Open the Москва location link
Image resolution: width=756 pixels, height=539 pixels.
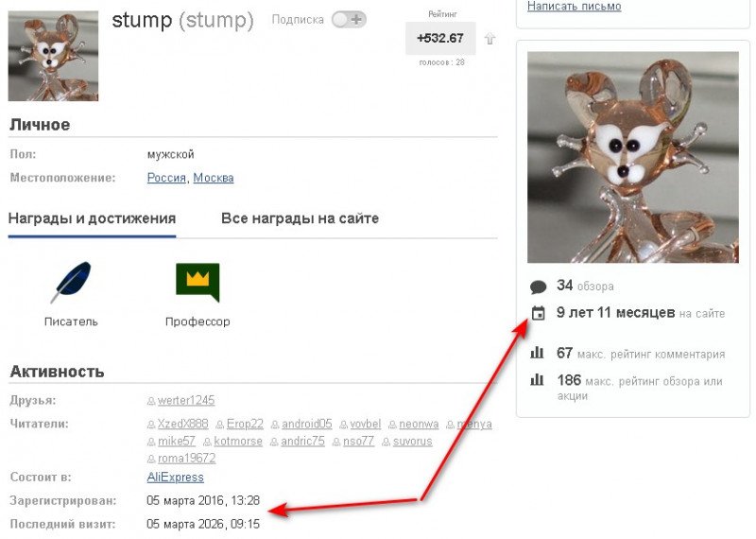(214, 178)
